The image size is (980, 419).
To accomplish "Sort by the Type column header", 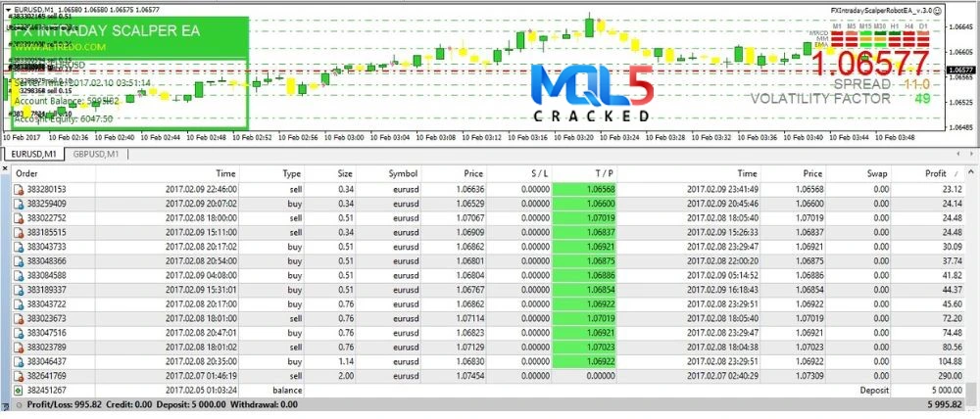I will click(x=271, y=173).
